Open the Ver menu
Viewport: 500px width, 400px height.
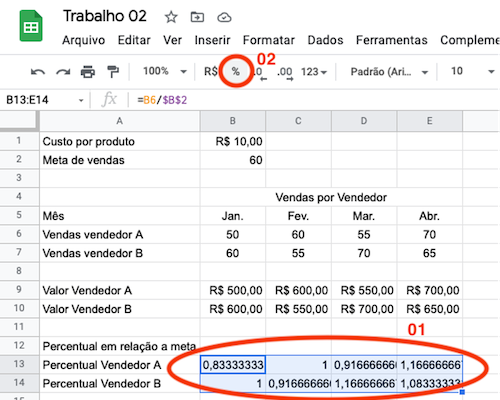click(x=172, y=40)
